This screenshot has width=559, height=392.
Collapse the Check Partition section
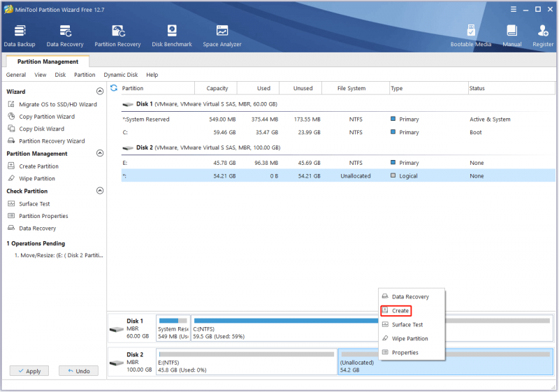point(100,191)
